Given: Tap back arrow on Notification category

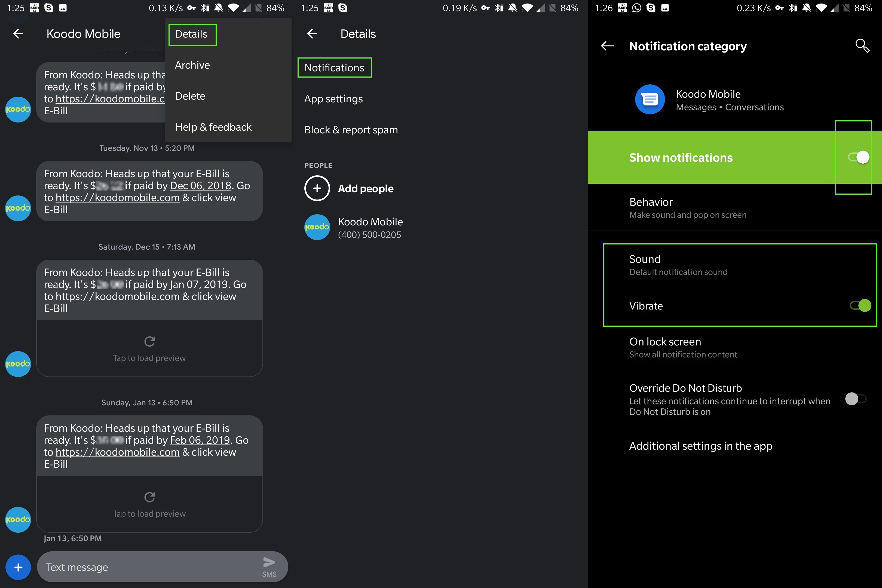Looking at the screenshot, I should pos(607,46).
